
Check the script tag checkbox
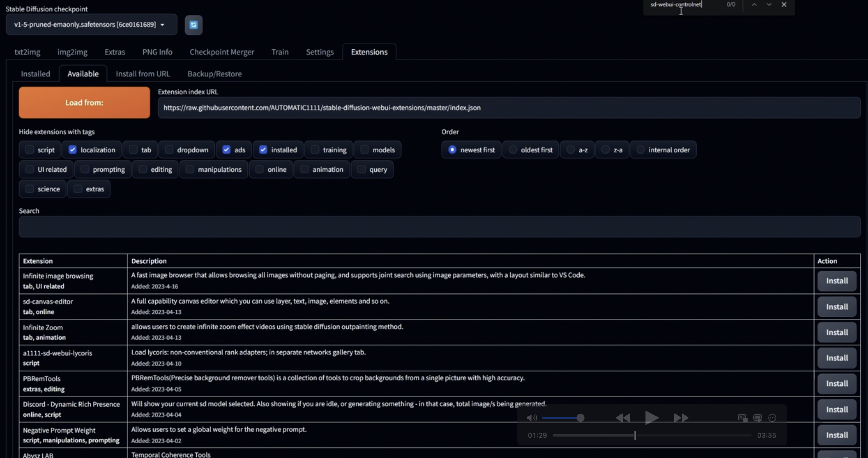tap(30, 150)
